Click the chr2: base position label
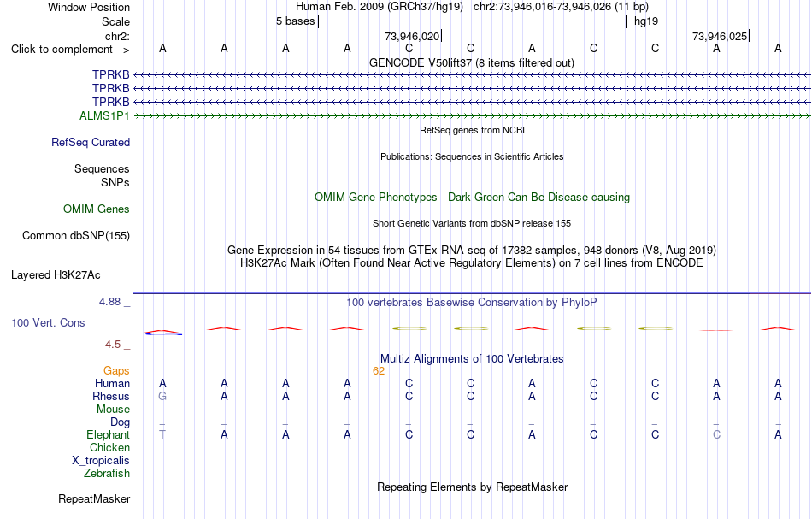Viewport: 812px width, 519px height. (x=117, y=36)
